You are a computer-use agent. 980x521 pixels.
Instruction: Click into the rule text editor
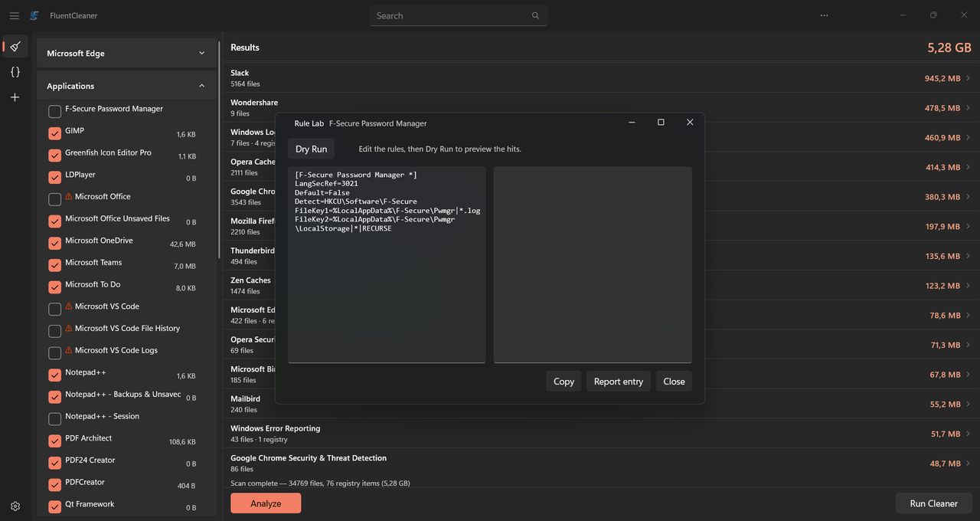coord(387,264)
